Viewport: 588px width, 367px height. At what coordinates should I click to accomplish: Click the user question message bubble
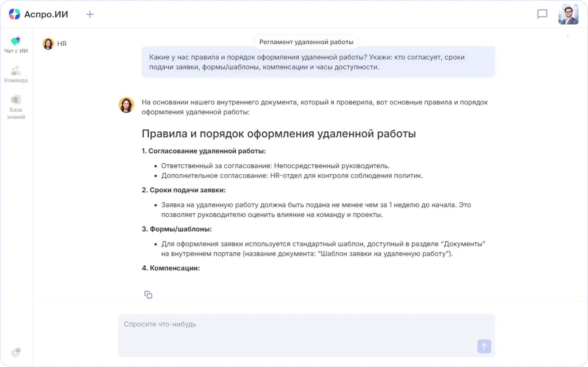click(x=318, y=62)
